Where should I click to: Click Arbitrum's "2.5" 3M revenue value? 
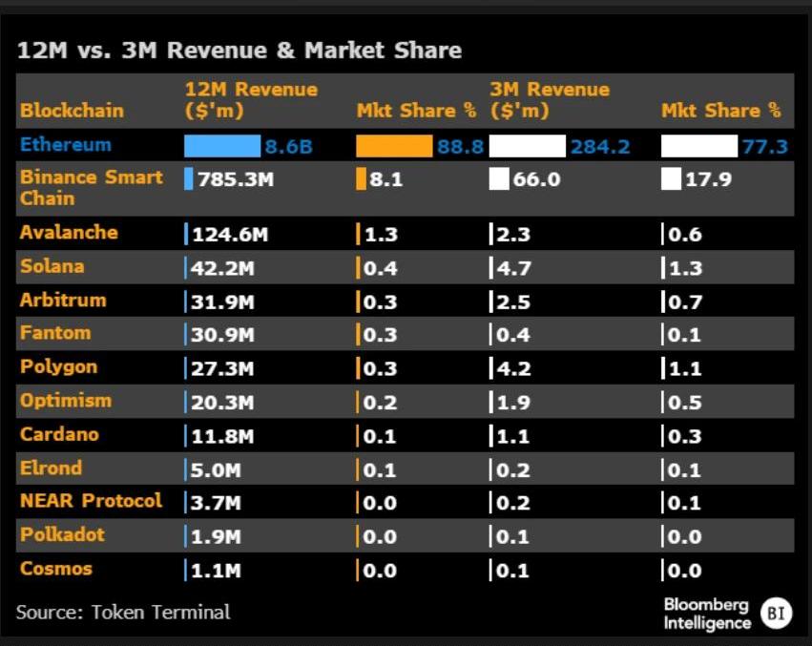pos(513,302)
